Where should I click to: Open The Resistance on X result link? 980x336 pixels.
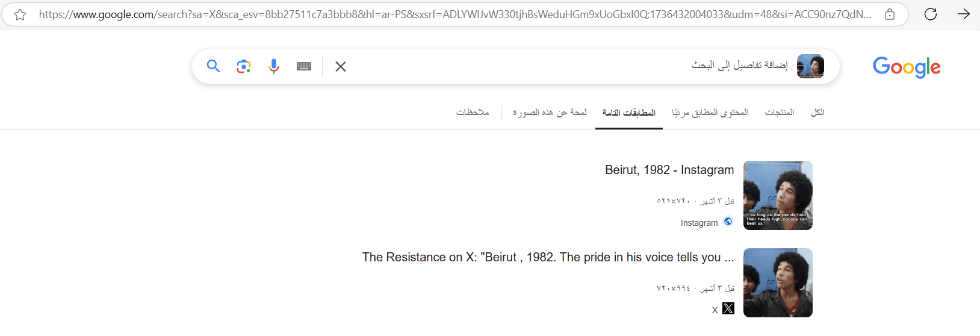(548, 257)
